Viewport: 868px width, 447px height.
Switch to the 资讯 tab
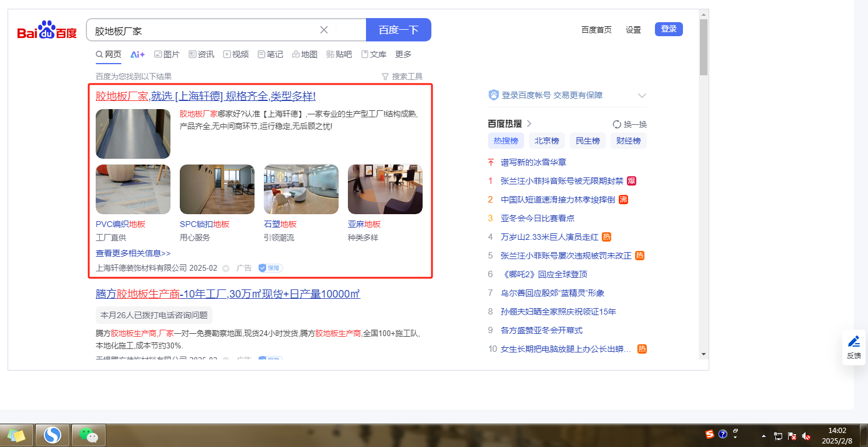click(201, 54)
